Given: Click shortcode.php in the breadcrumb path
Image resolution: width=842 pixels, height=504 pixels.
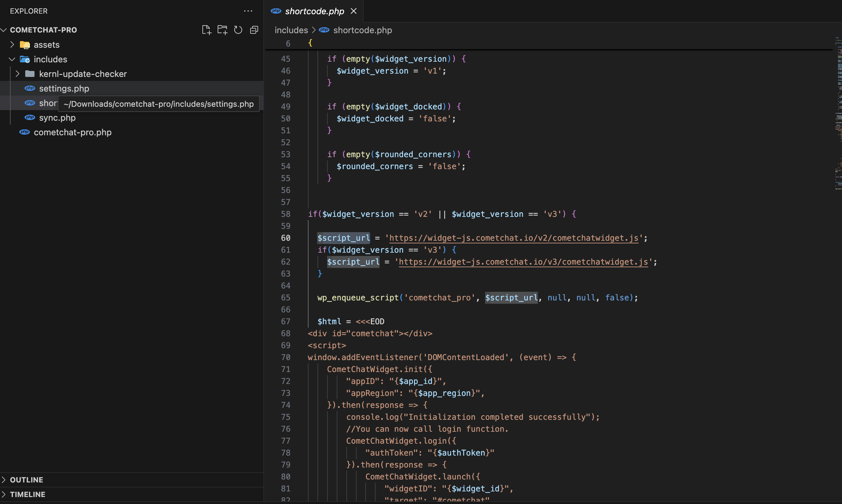Looking at the screenshot, I should [x=363, y=30].
